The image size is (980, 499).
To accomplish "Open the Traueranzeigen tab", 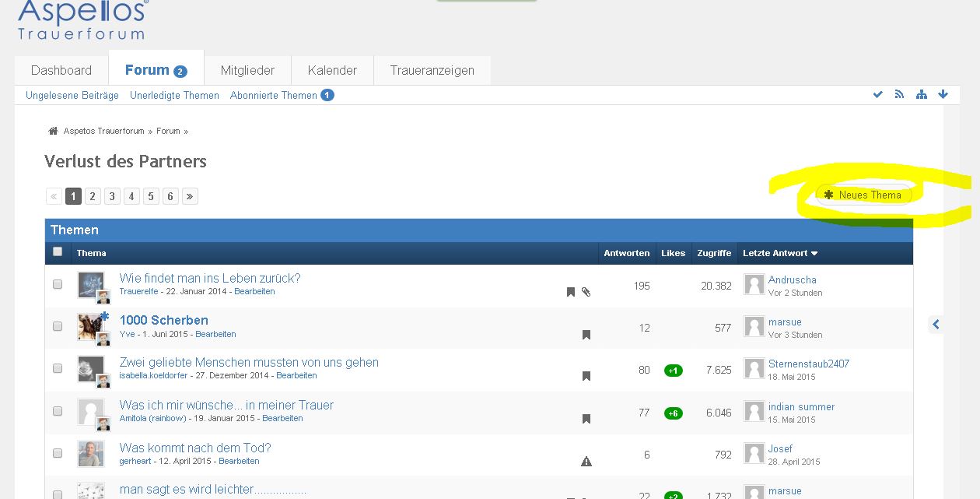I will tap(432, 70).
